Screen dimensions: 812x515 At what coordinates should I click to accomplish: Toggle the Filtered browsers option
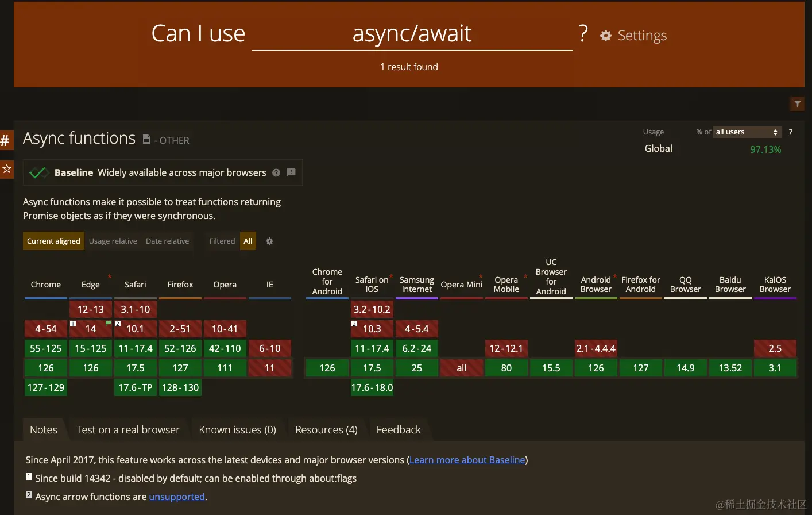[x=222, y=241]
